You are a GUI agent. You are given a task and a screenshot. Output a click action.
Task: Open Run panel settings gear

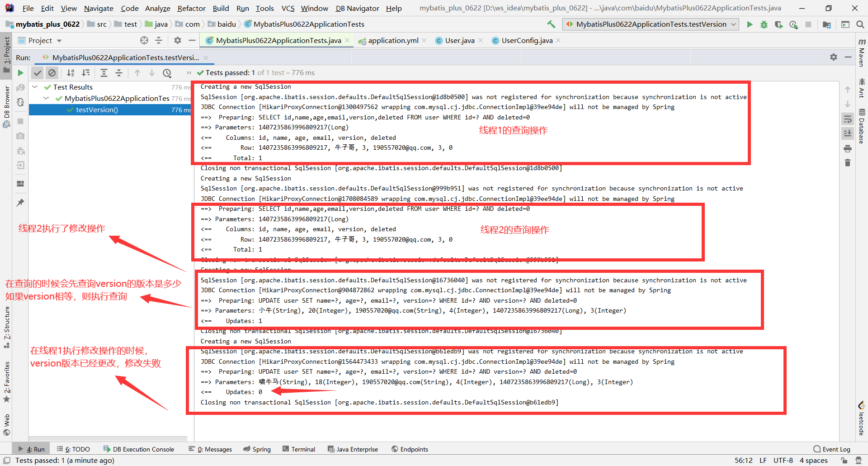(834, 57)
